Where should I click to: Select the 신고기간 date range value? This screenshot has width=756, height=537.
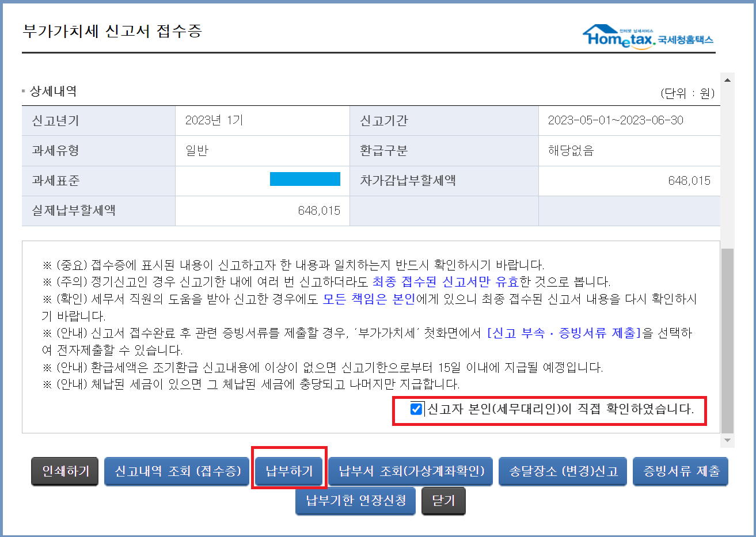click(615, 120)
